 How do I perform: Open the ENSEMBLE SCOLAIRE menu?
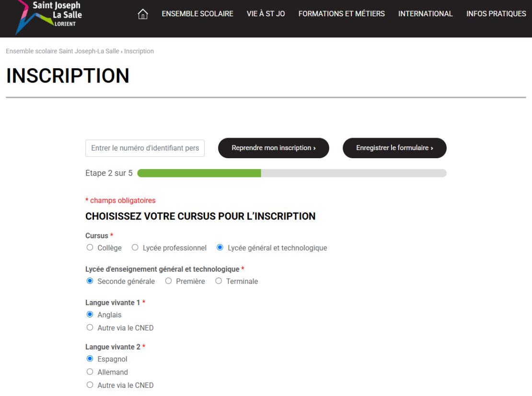[x=197, y=14]
